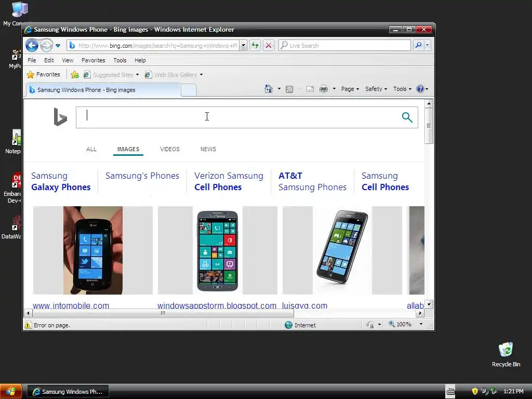The width and height of the screenshot is (532, 399).
Task: Select the Samsung Windows Phone - Bing images tab
Action: click(x=103, y=90)
